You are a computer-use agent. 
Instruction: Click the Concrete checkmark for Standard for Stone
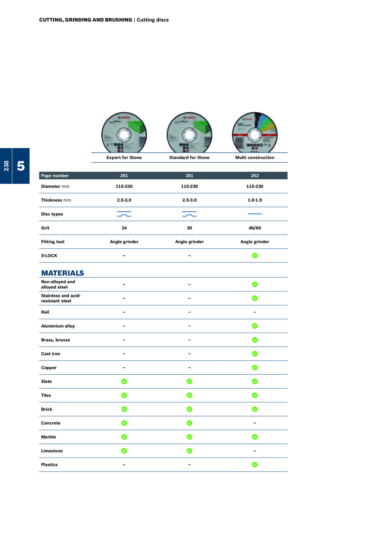(189, 423)
